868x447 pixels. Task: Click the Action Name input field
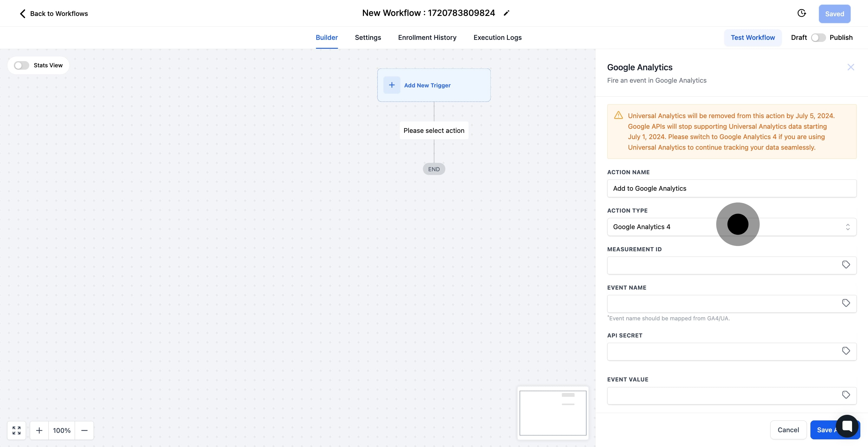732,188
